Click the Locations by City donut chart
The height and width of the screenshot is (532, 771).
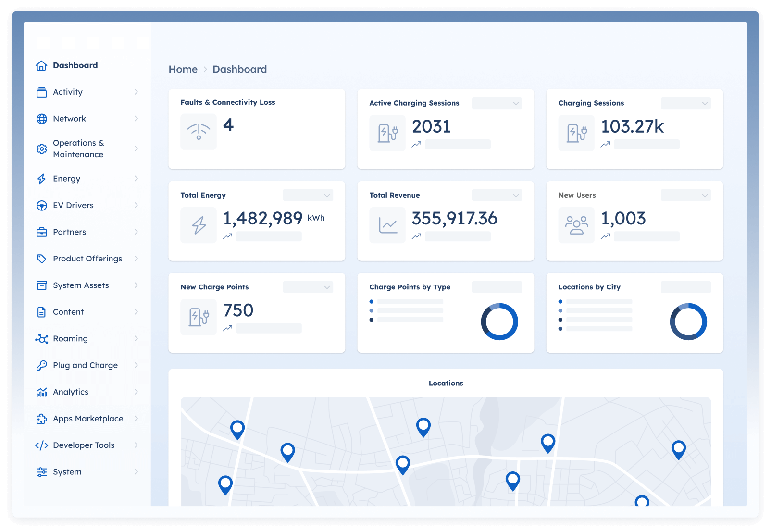(688, 322)
